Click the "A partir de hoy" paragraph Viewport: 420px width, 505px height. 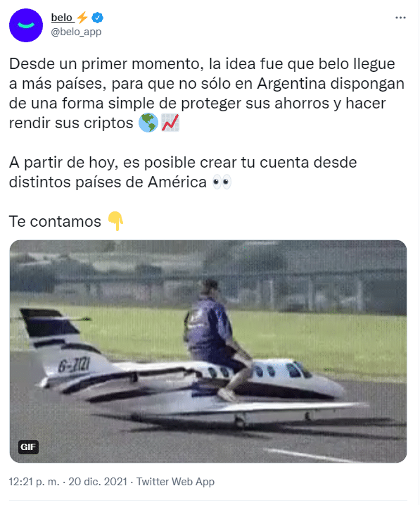[x=183, y=173]
